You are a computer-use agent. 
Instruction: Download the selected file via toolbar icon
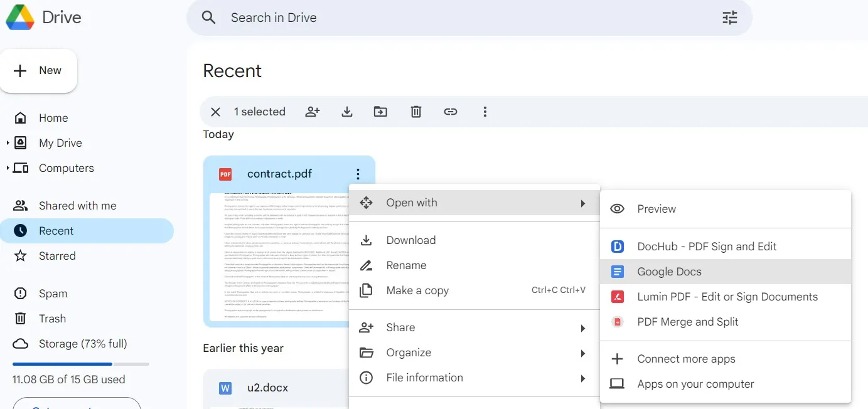[346, 111]
